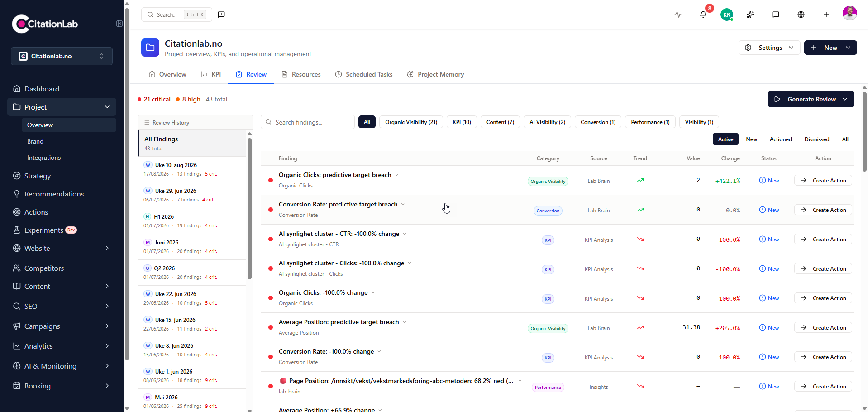Open the Resources tab

pos(301,74)
